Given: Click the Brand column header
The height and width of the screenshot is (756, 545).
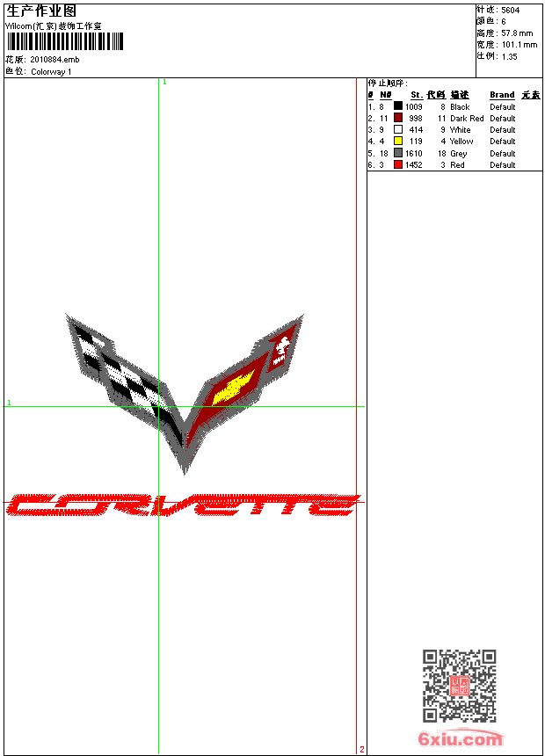Looking at the screenshot, I should [502, 95].
